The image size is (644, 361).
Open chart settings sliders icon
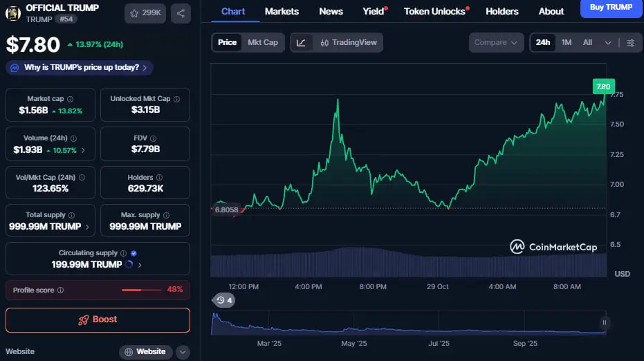pos(630,43)
